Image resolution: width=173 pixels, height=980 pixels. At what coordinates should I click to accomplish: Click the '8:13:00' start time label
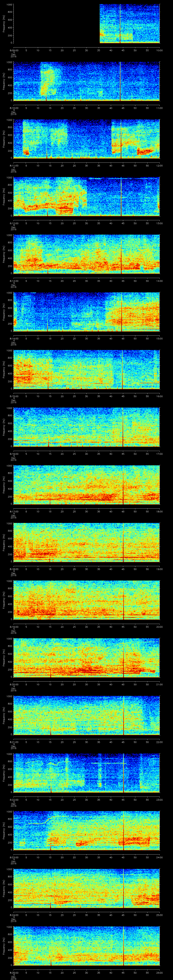click(x=14, y=281)
